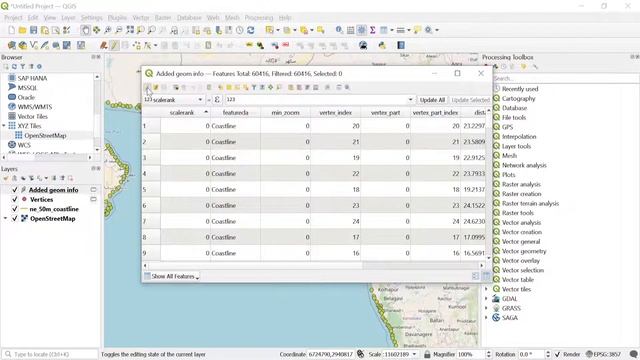Select row 5 header in attribute table

click(x=151, y=189)
